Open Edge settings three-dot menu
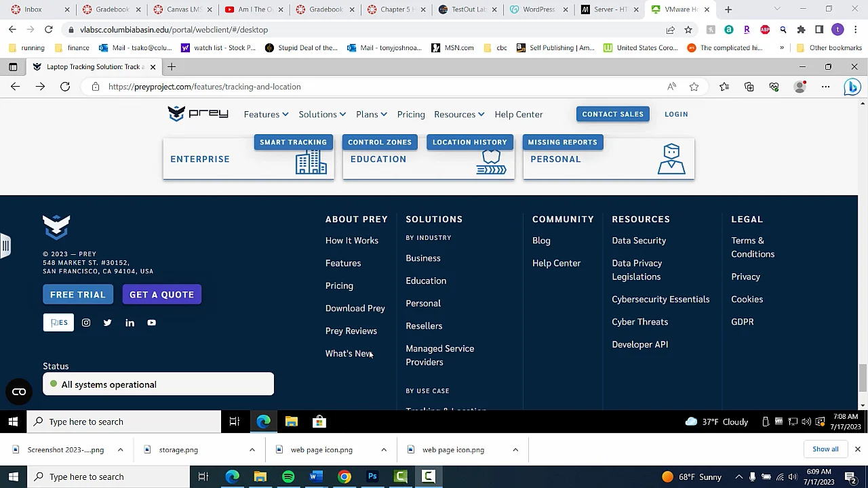Viewport: 868px width, 488px height. (825, 87)
